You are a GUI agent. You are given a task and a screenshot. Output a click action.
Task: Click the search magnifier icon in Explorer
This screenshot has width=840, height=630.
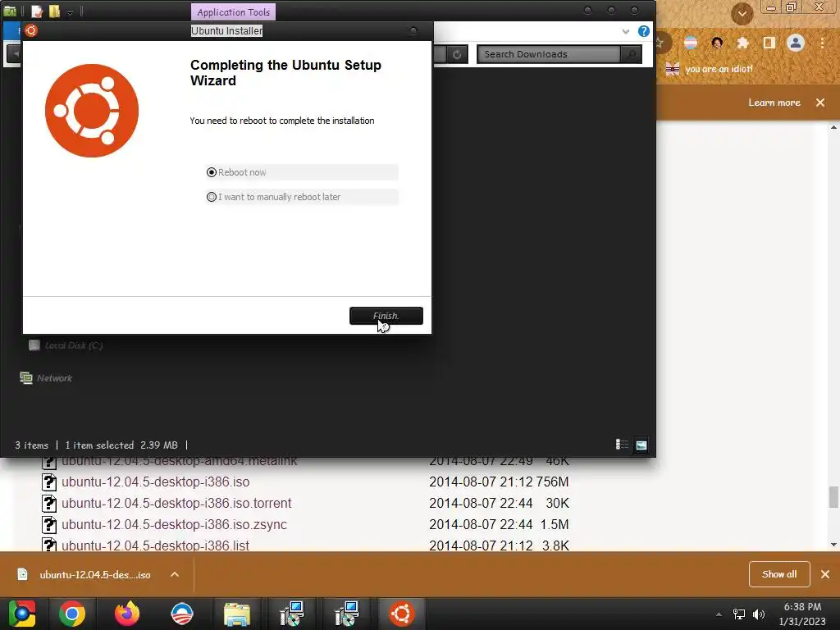(631, 54)
